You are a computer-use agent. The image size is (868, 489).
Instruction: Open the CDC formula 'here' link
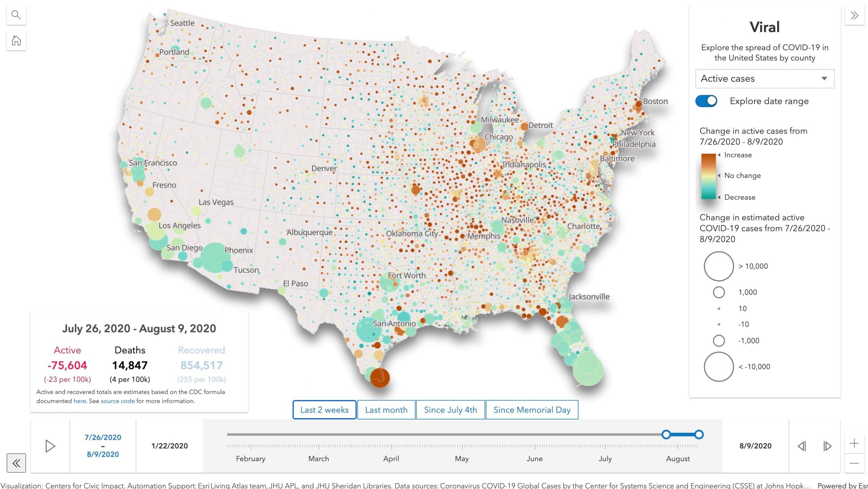coord(80,401)
